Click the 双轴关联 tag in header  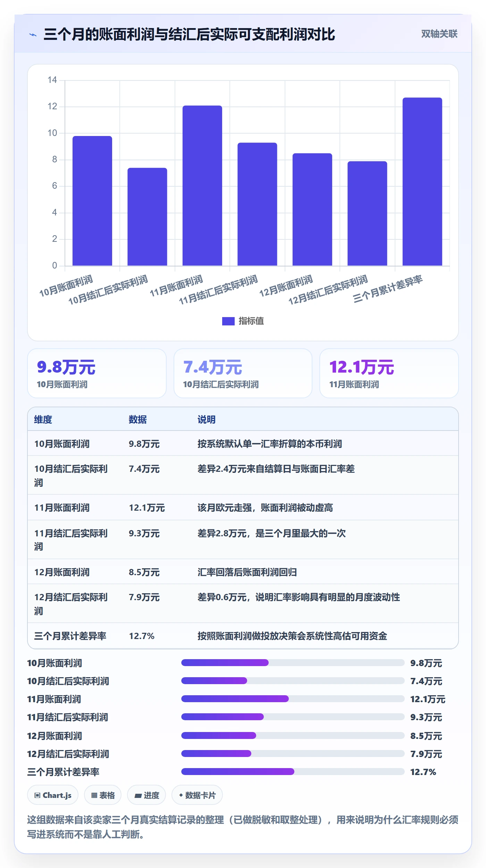pos(439,34)
